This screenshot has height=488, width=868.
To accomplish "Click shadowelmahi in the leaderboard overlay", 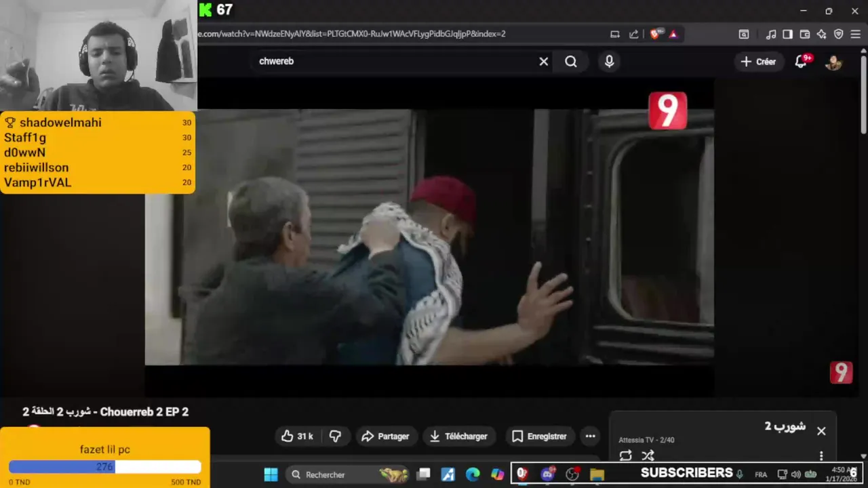I will point(60,123).
